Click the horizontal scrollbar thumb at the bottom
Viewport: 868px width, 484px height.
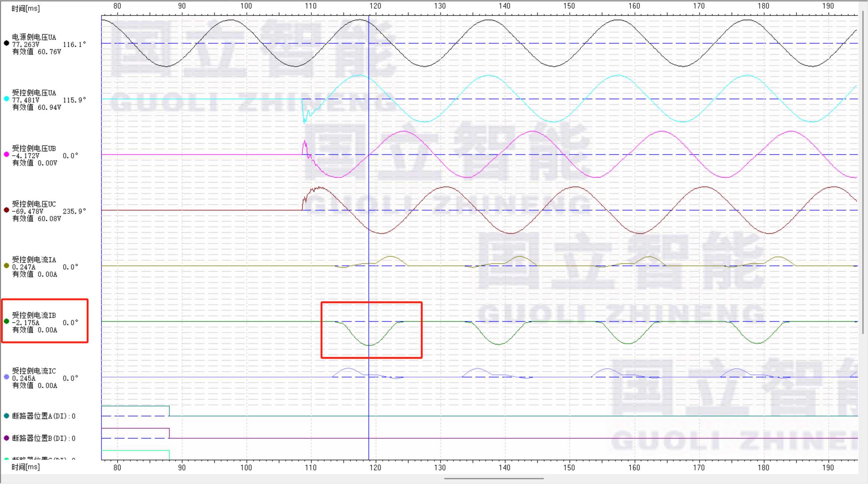494,478
